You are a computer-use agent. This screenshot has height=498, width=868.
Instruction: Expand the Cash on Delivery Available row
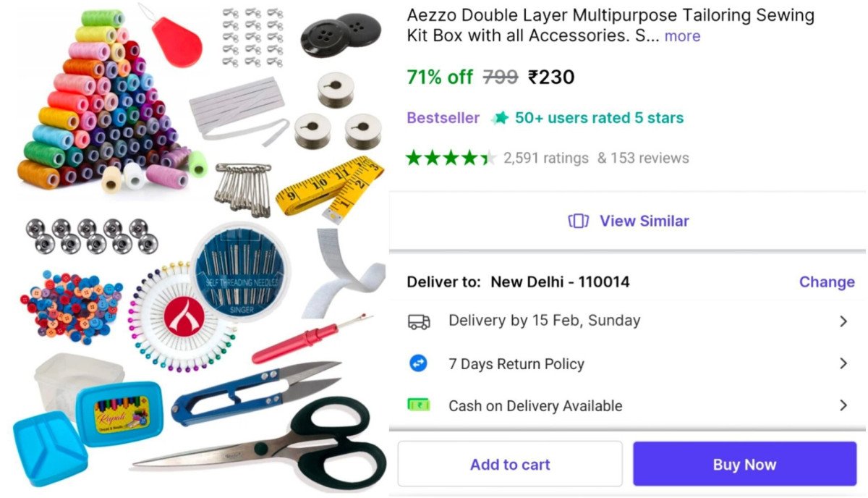tap(628, 405)
